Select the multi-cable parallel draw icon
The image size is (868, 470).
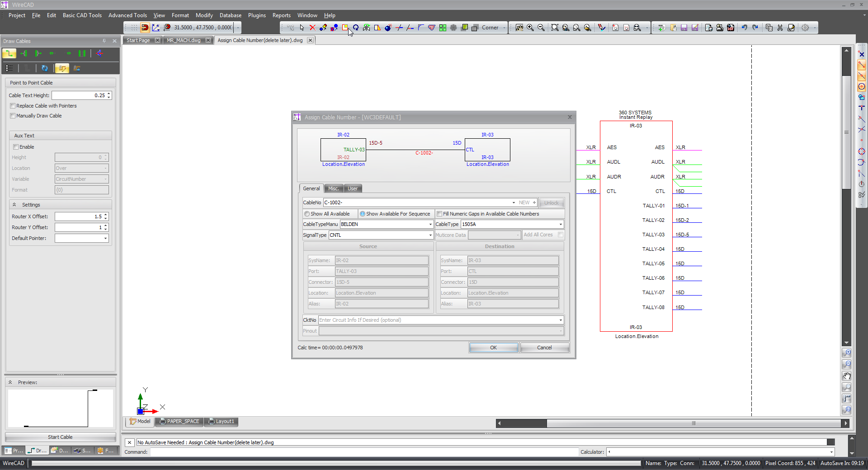[x=82, y=53]
